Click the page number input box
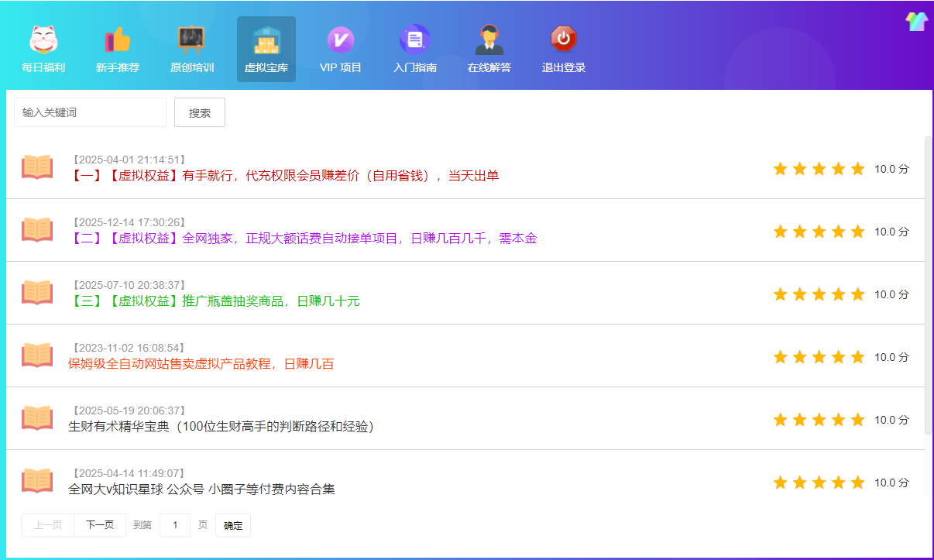Screen dimensions: 934x560 click(x=175, y=525)
